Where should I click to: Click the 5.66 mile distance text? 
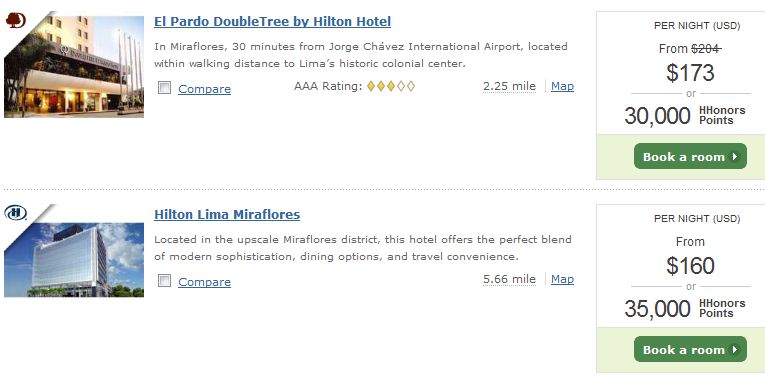(509, 279)
